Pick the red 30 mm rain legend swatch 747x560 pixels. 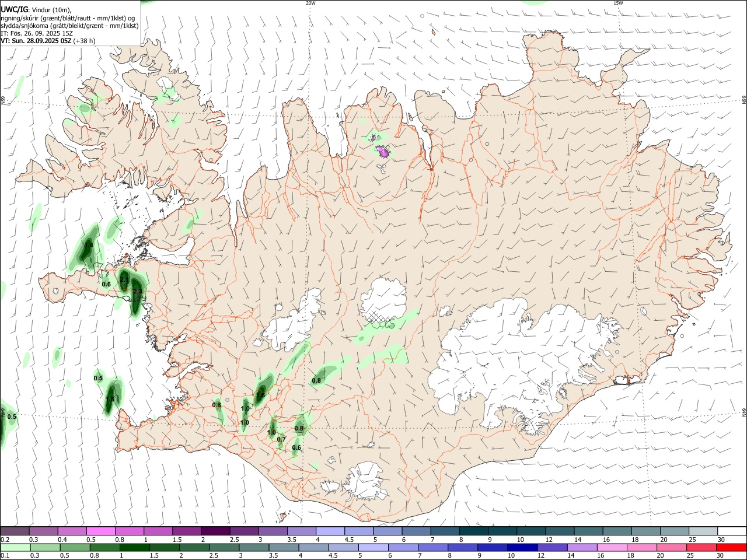731,547
